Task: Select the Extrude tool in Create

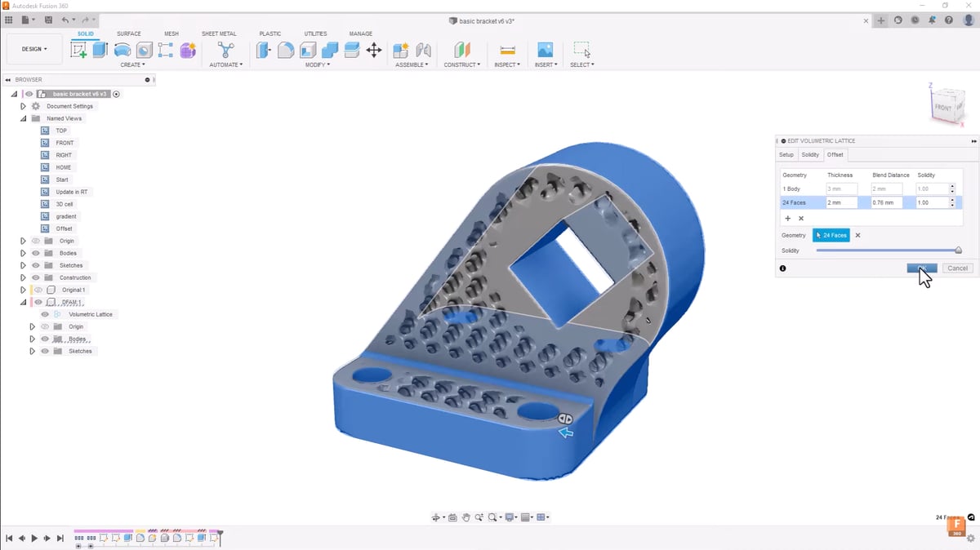Action: click(x=100, y=50)
